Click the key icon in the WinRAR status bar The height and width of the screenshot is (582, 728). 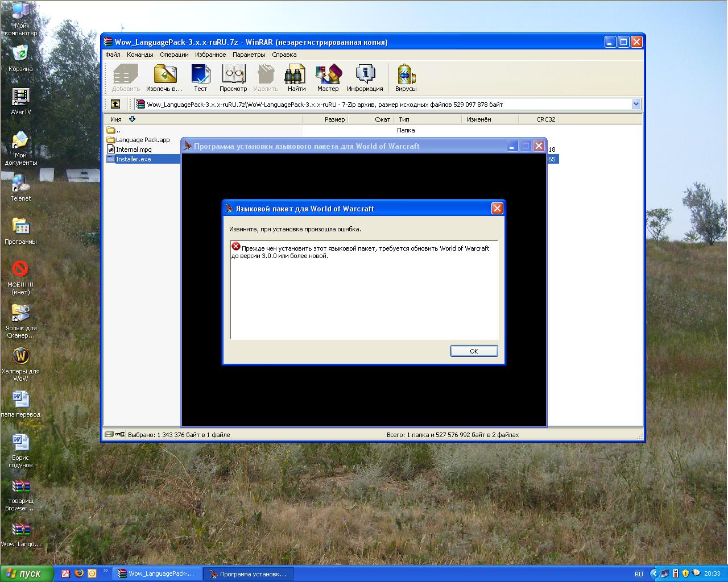coord(120,435)
